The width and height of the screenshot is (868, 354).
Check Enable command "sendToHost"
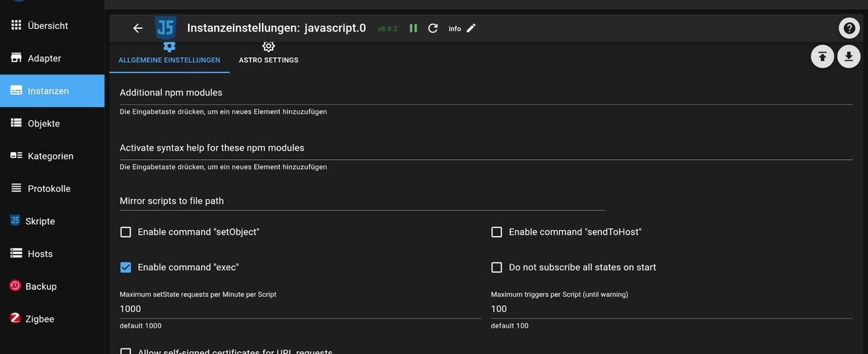(x=497, y=232)
